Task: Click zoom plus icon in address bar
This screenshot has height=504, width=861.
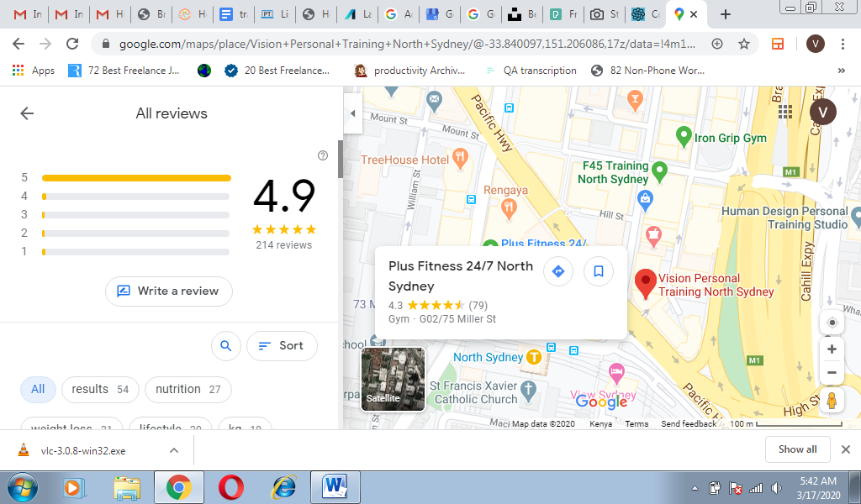Action: (717, 44)
